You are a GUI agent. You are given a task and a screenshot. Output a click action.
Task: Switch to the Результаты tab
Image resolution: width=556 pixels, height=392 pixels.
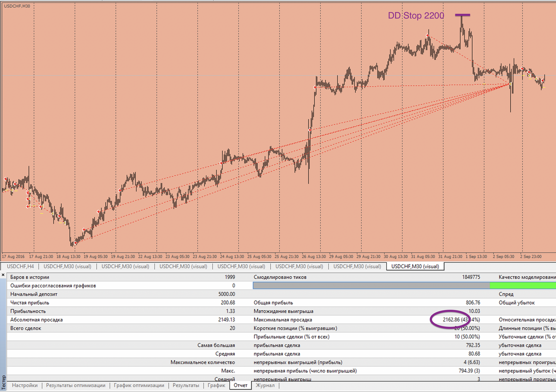coord(185,385)
